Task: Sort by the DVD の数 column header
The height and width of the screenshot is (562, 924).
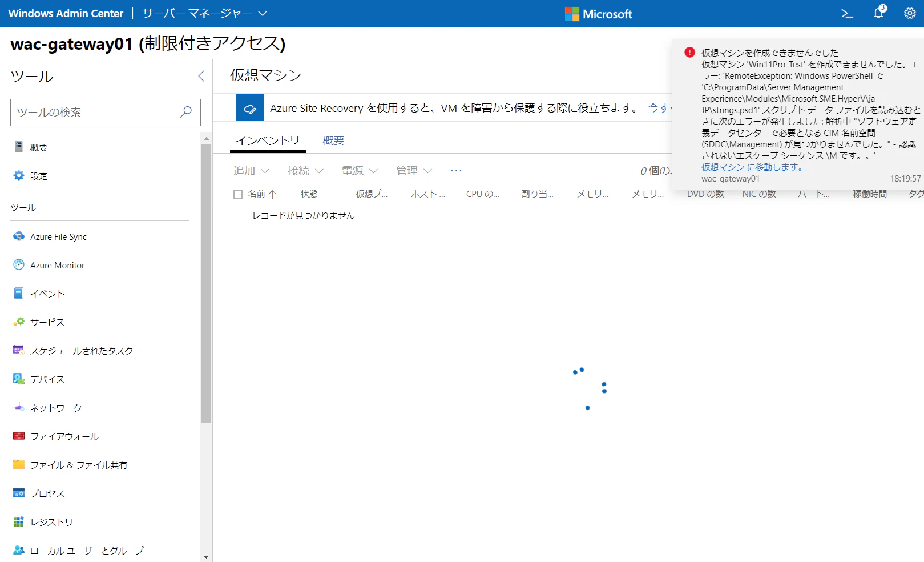Action: point(705,194)
